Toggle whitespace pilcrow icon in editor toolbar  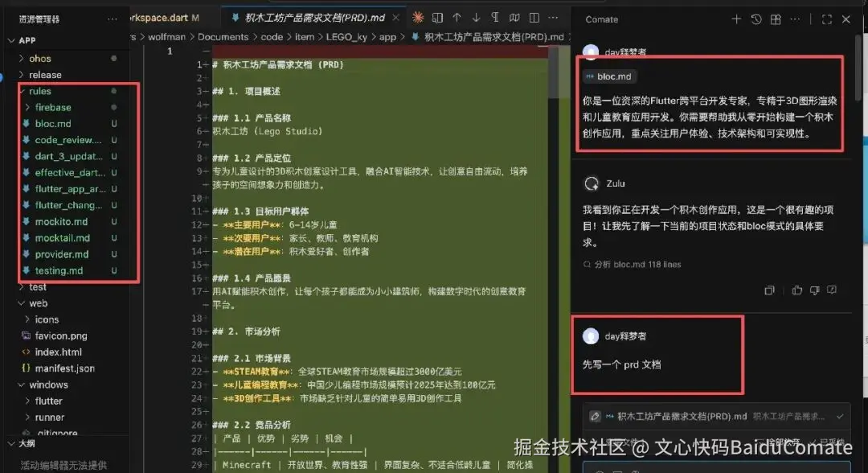click(495, 18)
